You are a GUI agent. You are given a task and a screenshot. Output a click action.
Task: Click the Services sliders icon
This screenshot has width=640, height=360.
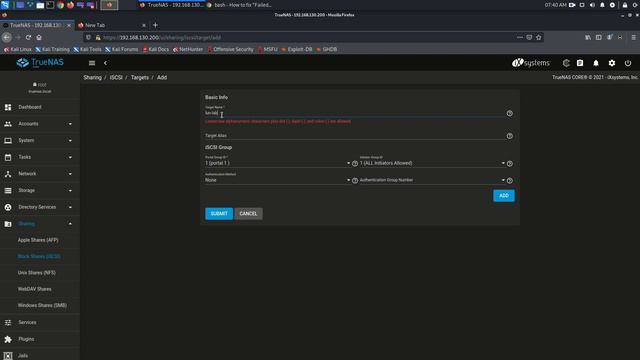tap(8, 322)
